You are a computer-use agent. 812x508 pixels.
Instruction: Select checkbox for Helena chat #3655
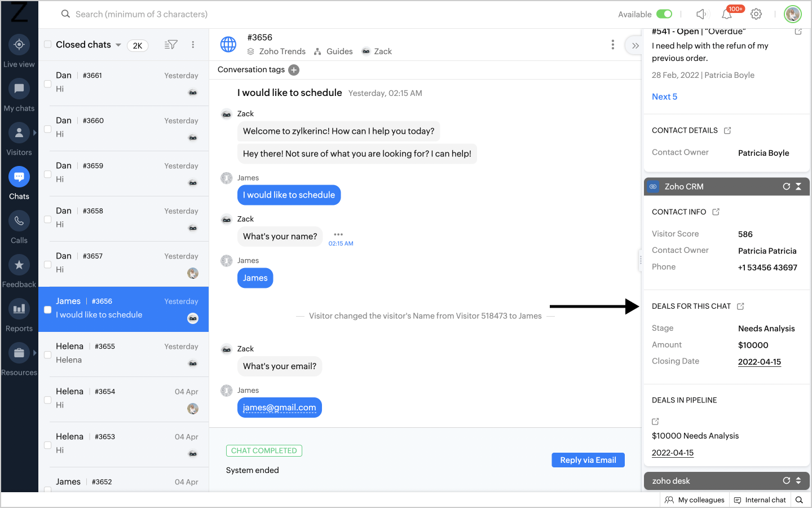tap(48, 354)
